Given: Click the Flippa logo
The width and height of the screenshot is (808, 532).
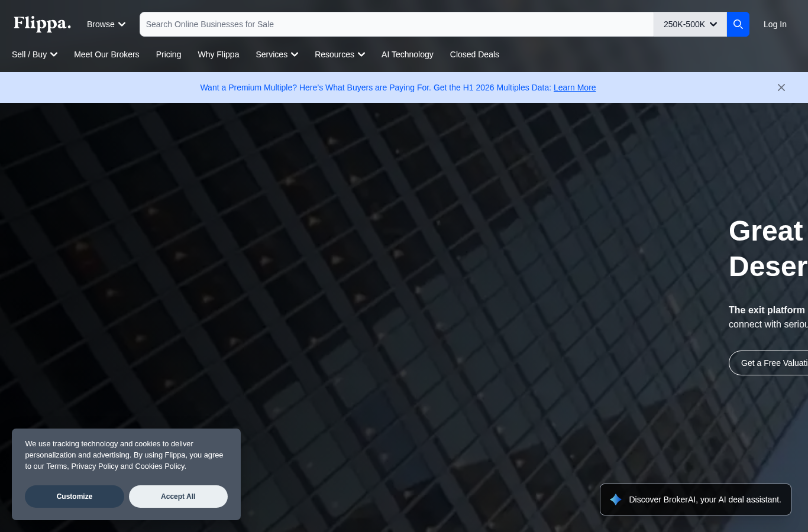Looking at the screenshot, I should click(42, 24).
